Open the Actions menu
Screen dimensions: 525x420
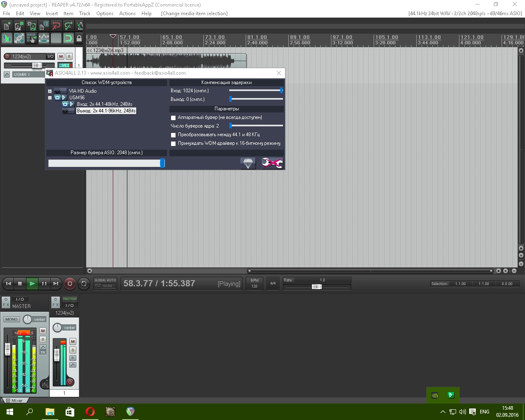[128, 14]
